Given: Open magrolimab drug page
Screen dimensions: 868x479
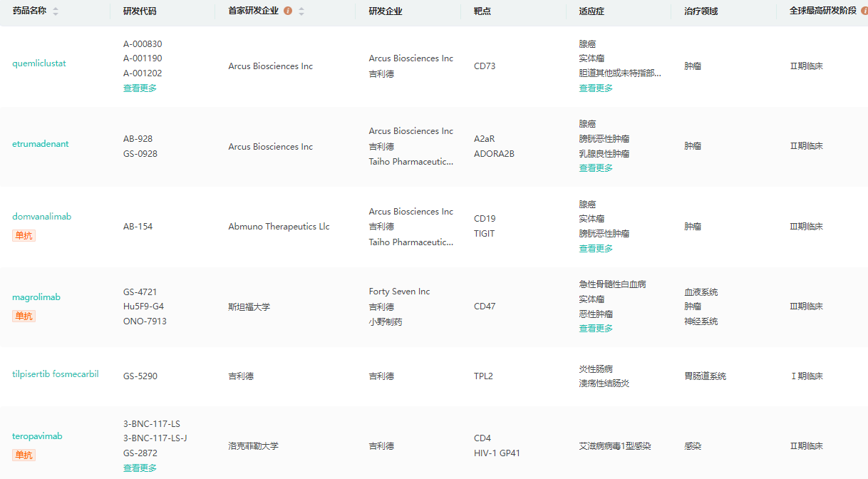Looking at the screenshot, I should pos(36,297).
